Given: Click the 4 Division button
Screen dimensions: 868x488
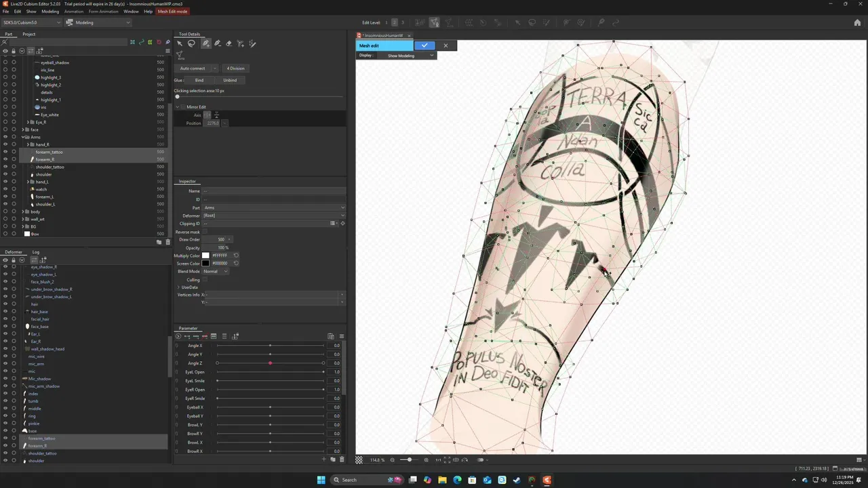Looking at the screenshot, I should pos(236,68).
